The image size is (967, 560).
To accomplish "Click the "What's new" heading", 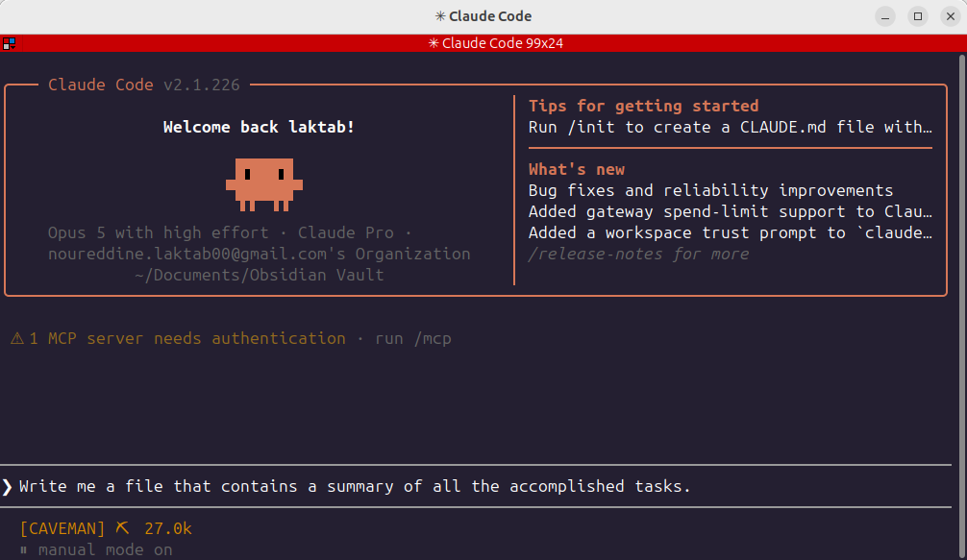I will coord(577,169).
